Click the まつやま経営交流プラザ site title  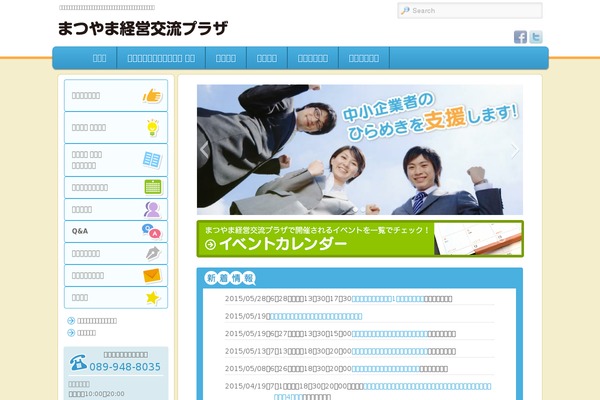click(x=143, y=28)
